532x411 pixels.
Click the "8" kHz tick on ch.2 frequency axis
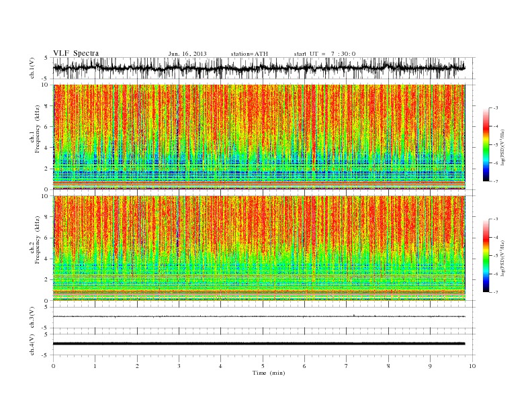(46, 217)
